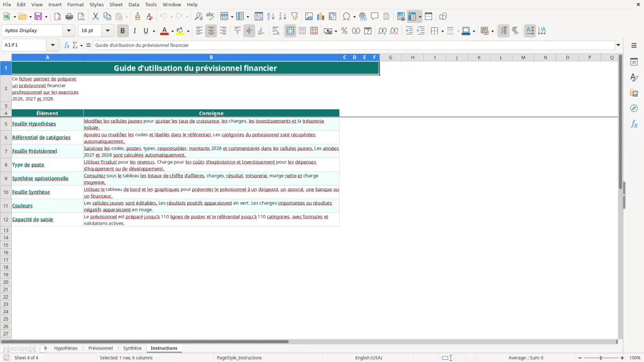Open the Data menu
The image size is (644, 362).
134,4
